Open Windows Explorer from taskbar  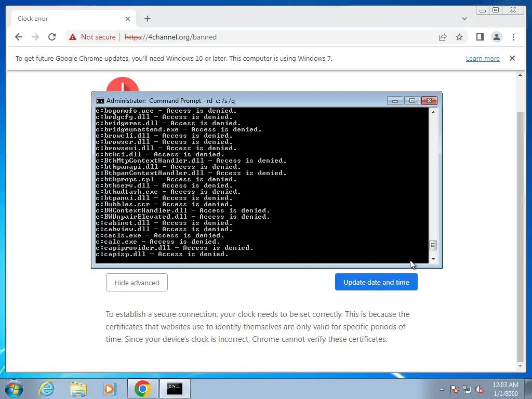(x=78, y=389)
